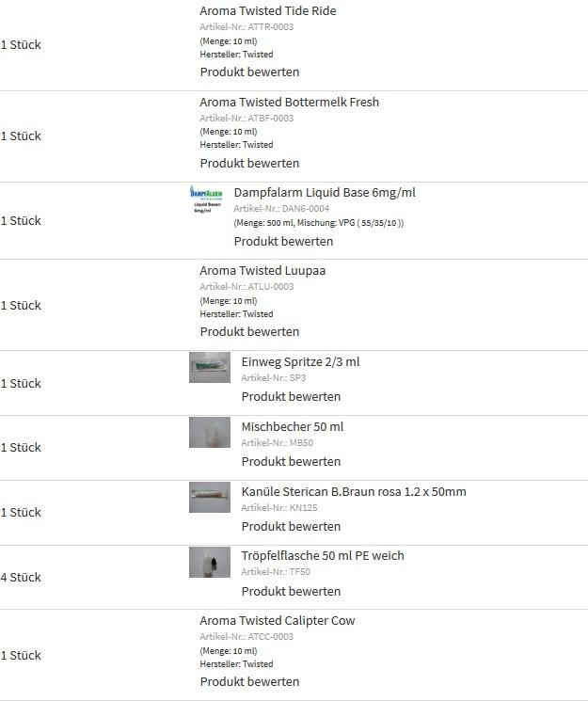Click the Mischbecher 50 ml product image

[x=210, y=432]
